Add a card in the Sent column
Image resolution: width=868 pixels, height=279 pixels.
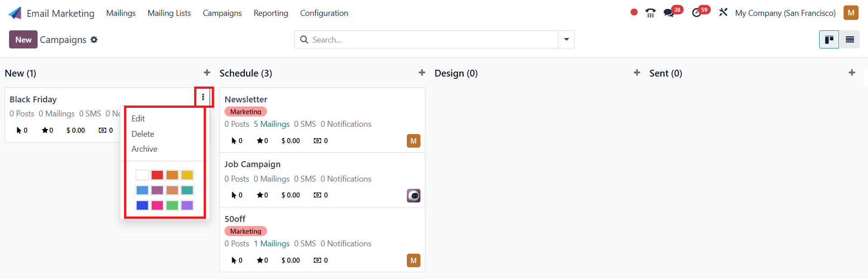click(852, 72)
